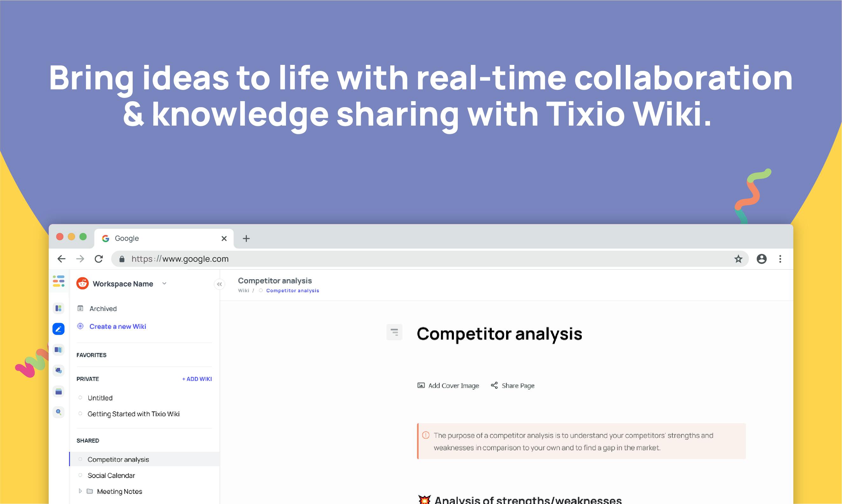Click the + ADD WIKI button

197,379
